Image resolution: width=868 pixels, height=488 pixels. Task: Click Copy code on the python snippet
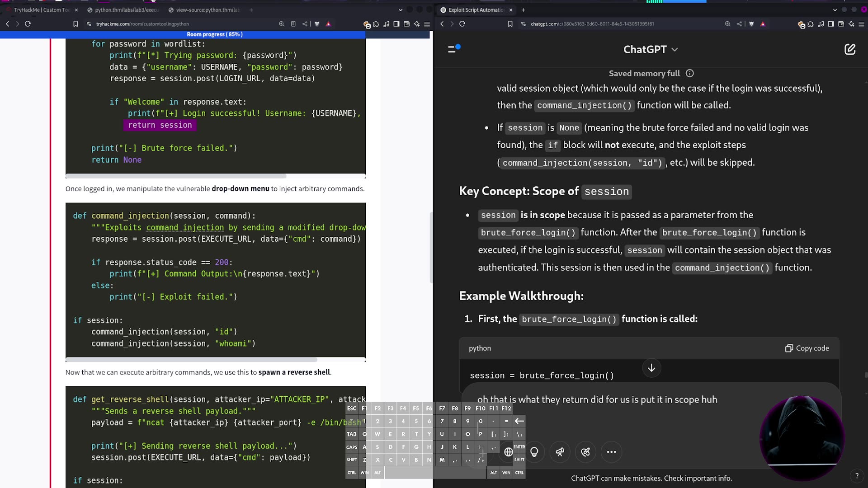807,348
